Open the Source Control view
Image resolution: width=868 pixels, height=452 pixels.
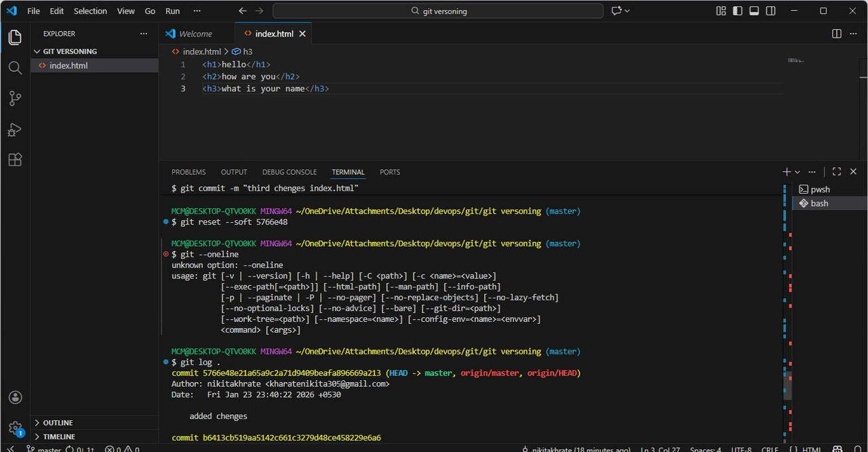coord(15,99)
